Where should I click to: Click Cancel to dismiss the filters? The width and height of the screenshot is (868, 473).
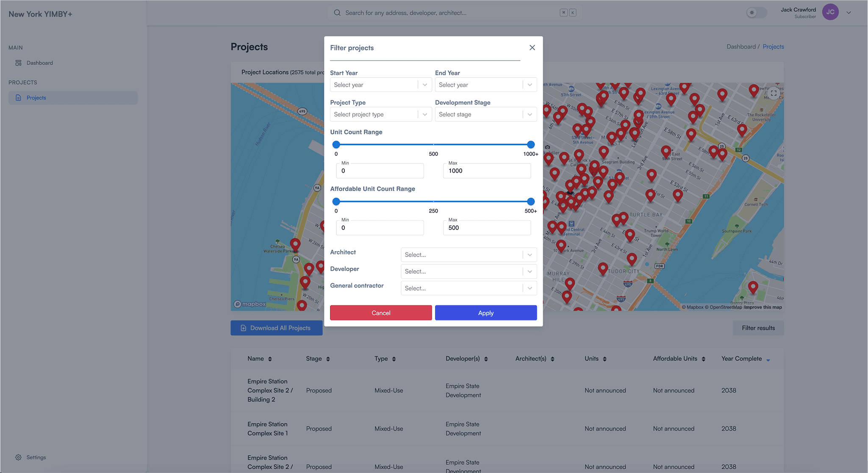point(380,313)
